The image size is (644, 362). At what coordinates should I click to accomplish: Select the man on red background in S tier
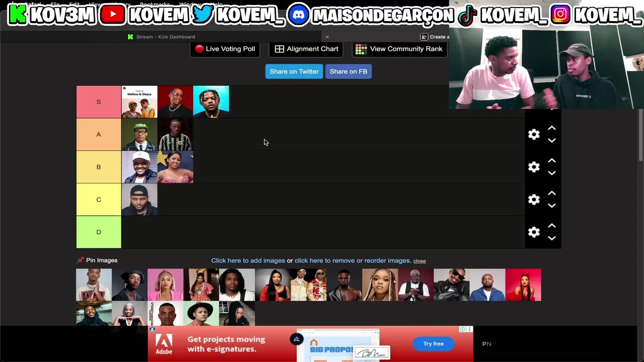coord(175,102)
